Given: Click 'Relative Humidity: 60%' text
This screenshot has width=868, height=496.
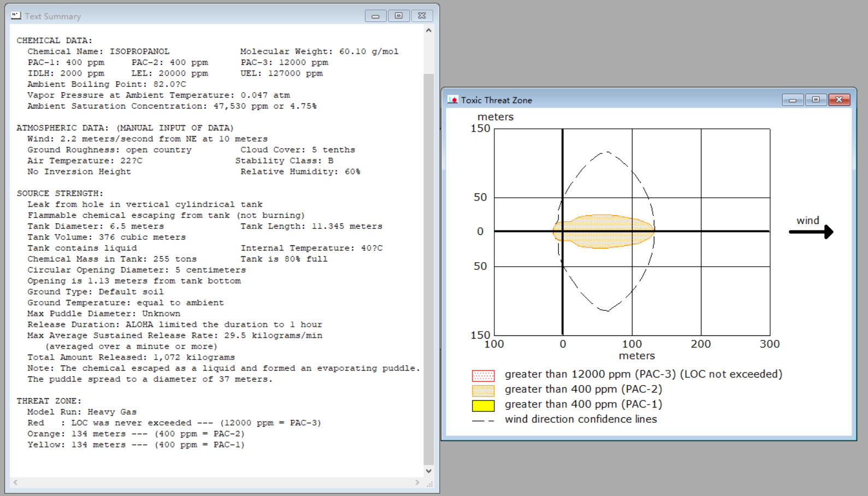Looking at the screenshot, I should pyautogui.click(x=300, y=172).
